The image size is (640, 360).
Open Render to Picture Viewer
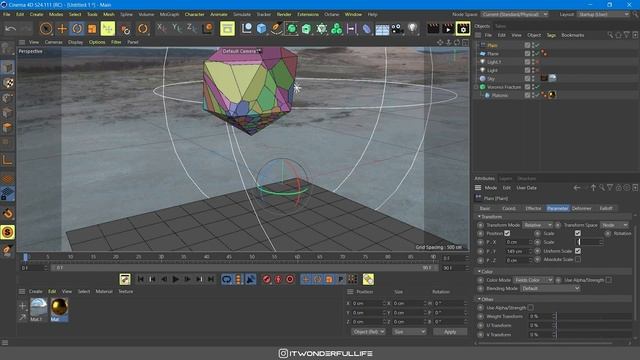(x=448, y=29)
